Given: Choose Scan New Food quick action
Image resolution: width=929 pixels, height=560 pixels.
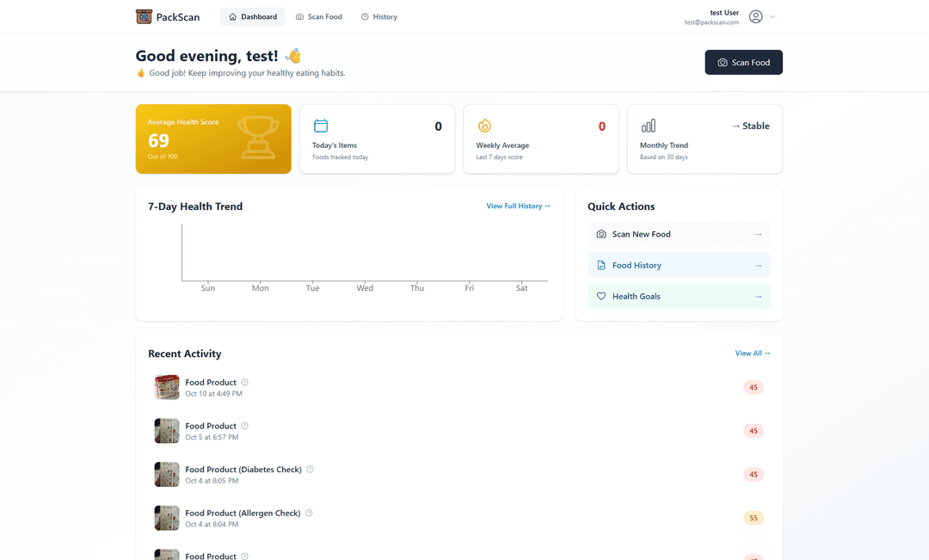Looking at the screenshot, I should click(x=679, y=234).
